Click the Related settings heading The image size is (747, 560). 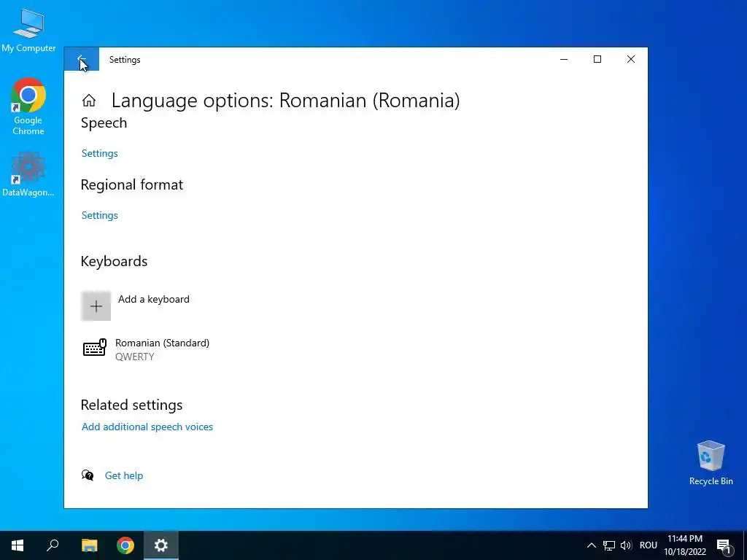pyautogui.click(x=131, y=405)
